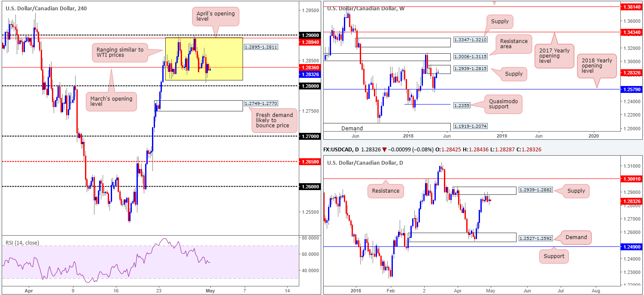644x295 pixels.
Task: Click the 1.2939-1.2882 daily supply label
Action: point(535,190)
